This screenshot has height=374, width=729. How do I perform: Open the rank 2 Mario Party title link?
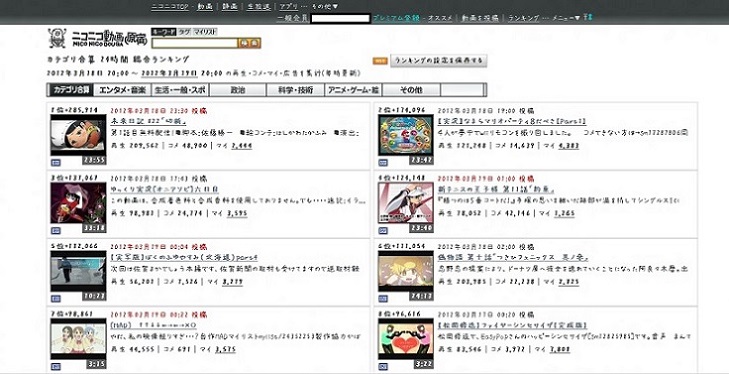(x=512, y=122)
